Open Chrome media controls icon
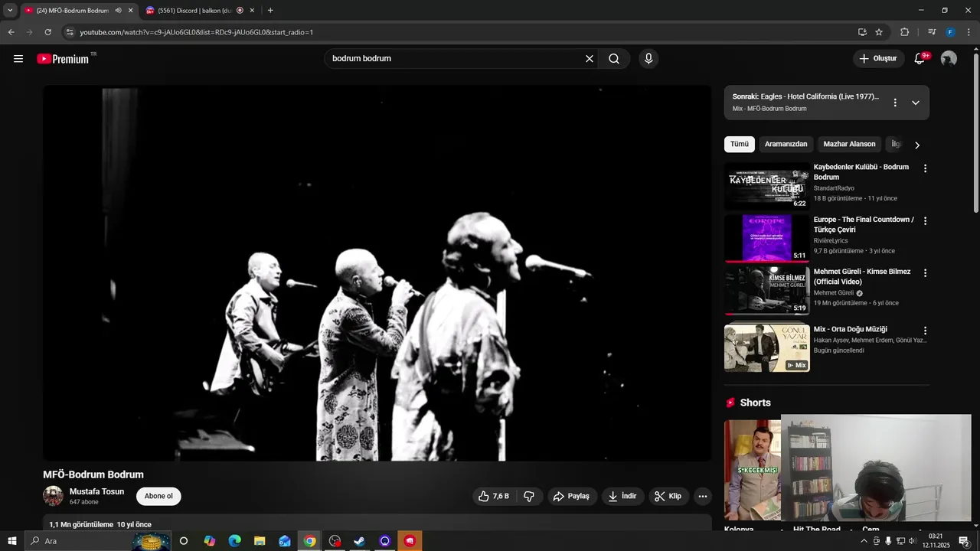980x551 pixels. pos(932,32)
